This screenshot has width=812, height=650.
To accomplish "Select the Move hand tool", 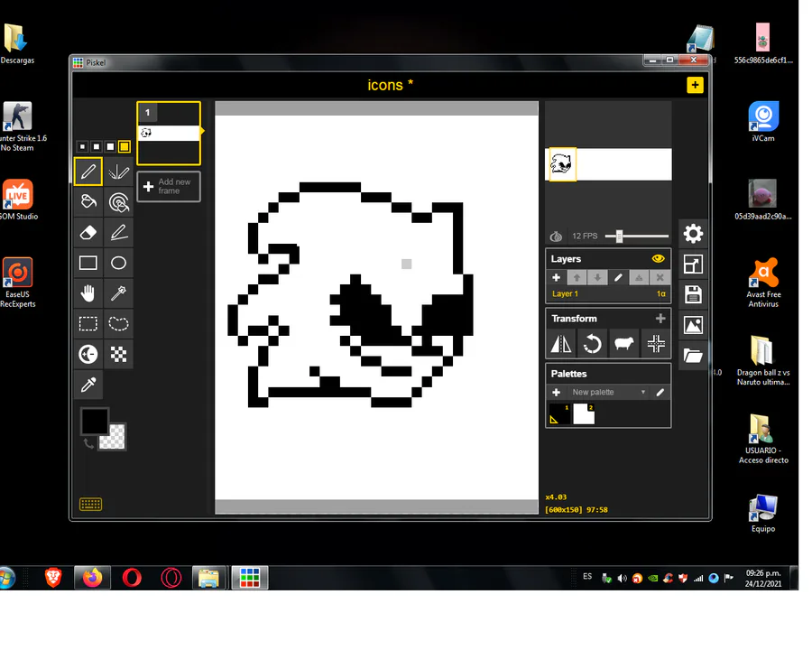I will click(x=88, y=293).
